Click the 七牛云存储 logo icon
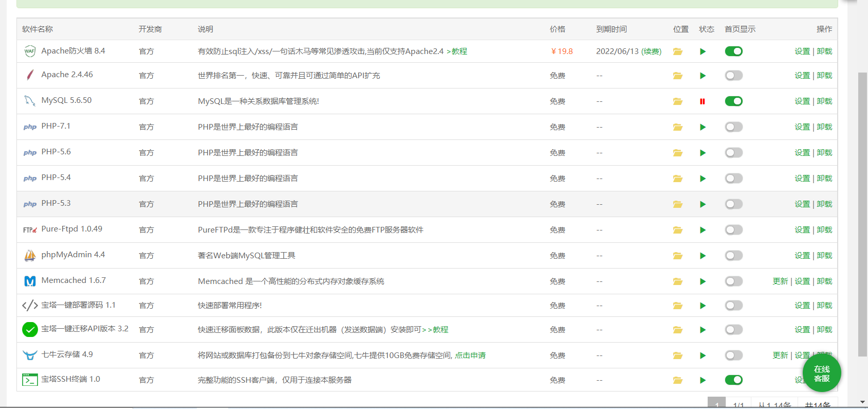868x409 pixels. coord(30,355)
